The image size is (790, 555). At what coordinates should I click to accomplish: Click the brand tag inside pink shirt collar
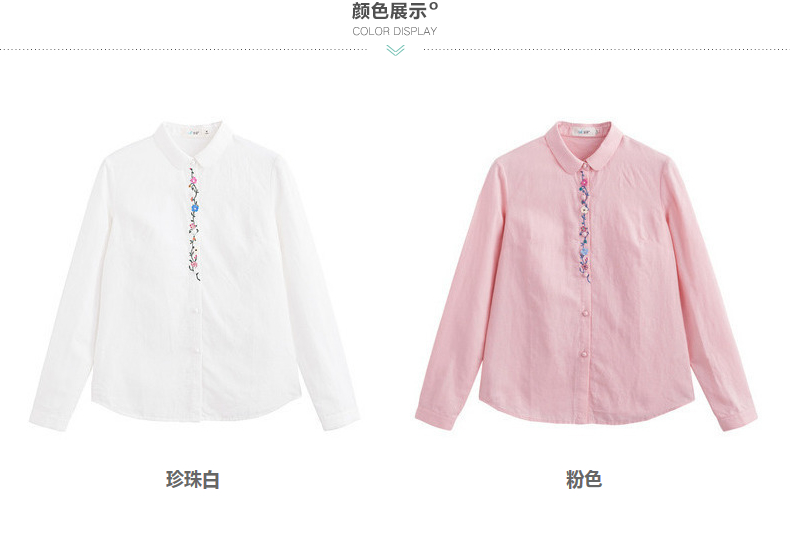tap(584, 132)
